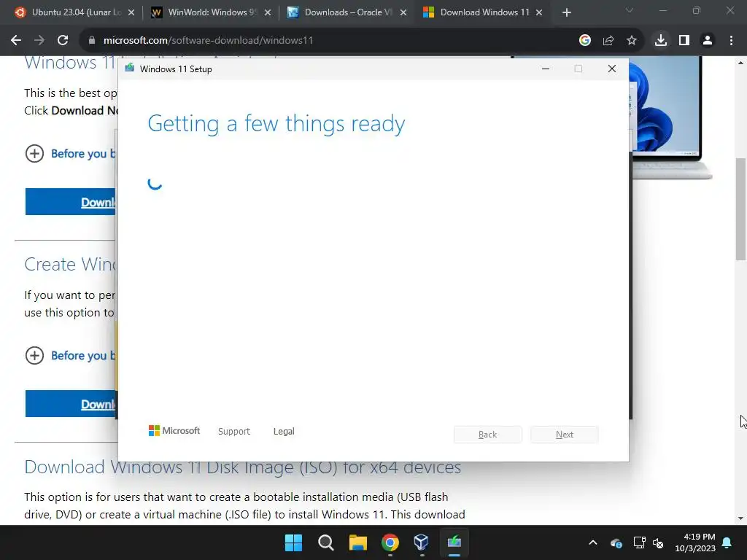Click the Windows 11 Setup title icon

coord(130,68)
